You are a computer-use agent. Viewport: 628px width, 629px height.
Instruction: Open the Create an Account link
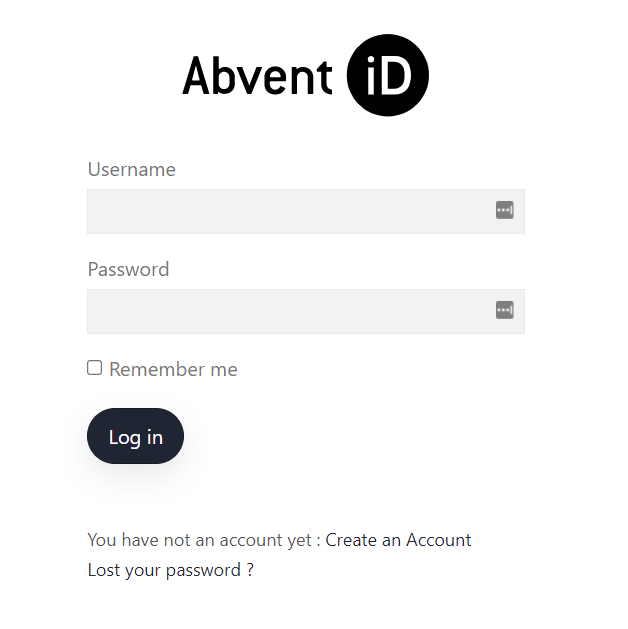click(x=398, y=540)
